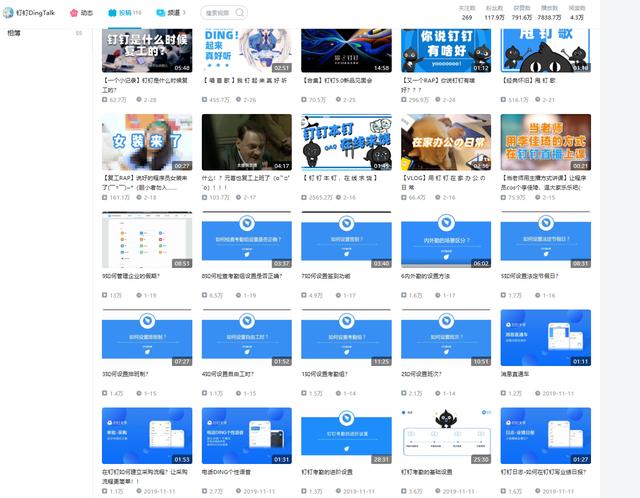The image size is (640, 498).
Task: Click the title 9如何管理企业的假期?
Action: click(x=131, y=276)
